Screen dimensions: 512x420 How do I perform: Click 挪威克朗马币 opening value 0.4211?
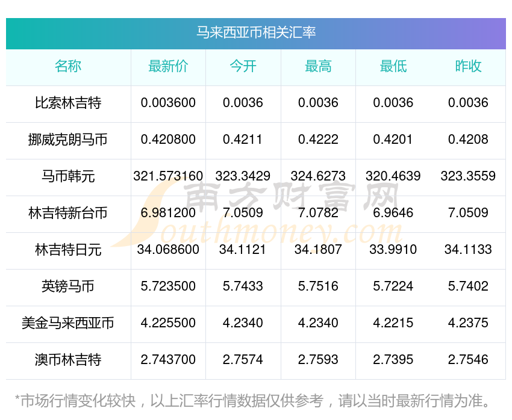click(243, 140)
